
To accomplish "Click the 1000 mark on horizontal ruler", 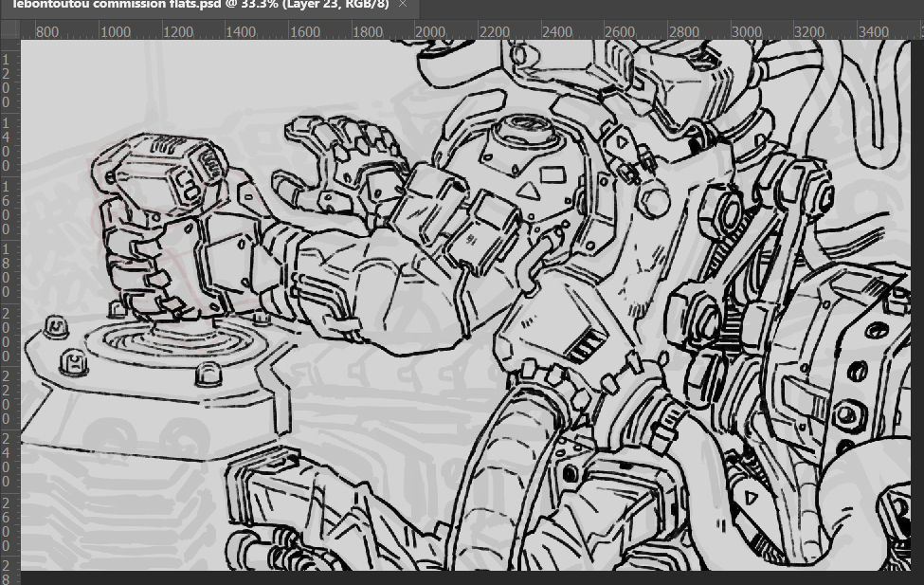I will tap(116, 31).
